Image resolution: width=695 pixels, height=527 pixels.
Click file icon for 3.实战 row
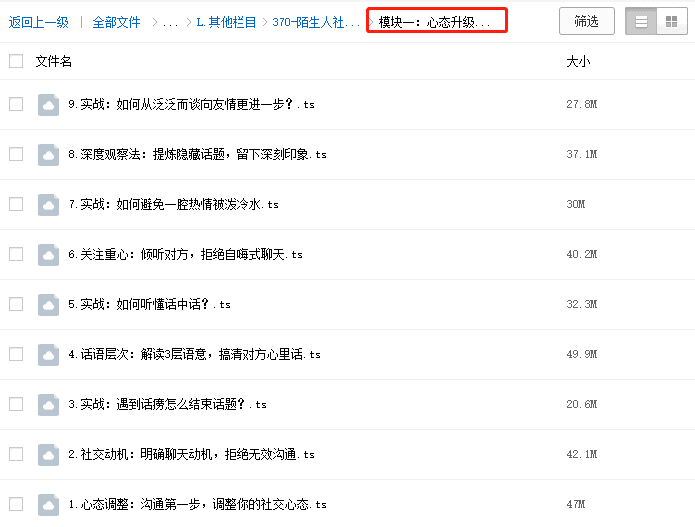(48, 405)
